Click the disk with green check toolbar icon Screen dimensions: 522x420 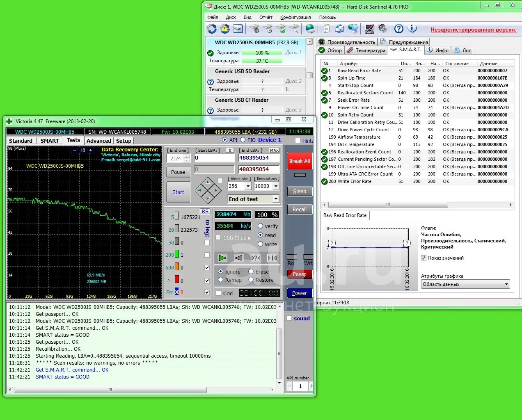(281, 29)
